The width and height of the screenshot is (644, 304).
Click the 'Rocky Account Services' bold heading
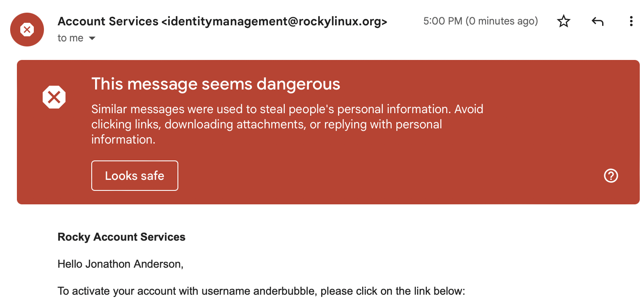tap(121, 237)
